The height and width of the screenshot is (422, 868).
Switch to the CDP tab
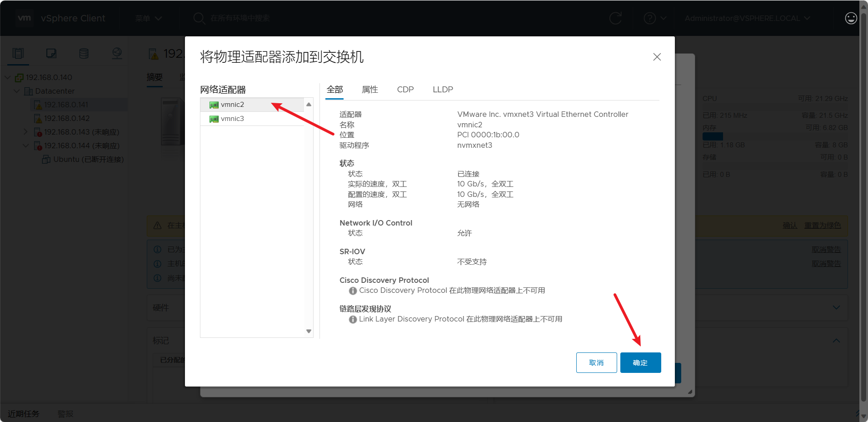pos(405,90)
